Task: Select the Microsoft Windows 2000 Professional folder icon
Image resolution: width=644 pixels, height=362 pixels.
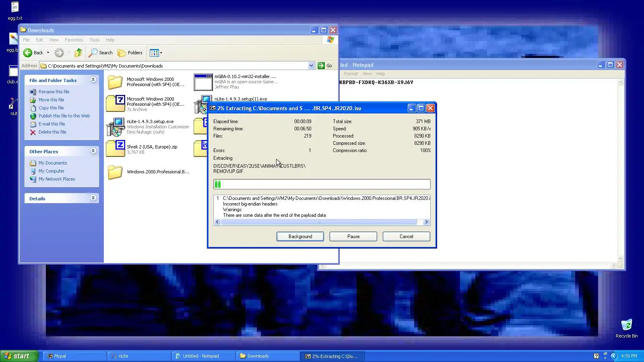Action: [115, 82]
